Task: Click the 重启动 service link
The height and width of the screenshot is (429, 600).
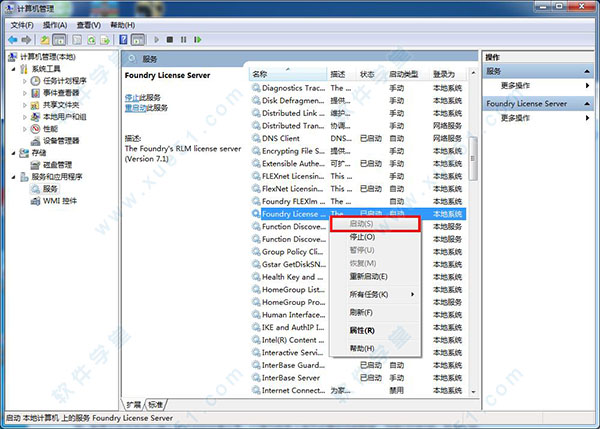Action: 135,106
